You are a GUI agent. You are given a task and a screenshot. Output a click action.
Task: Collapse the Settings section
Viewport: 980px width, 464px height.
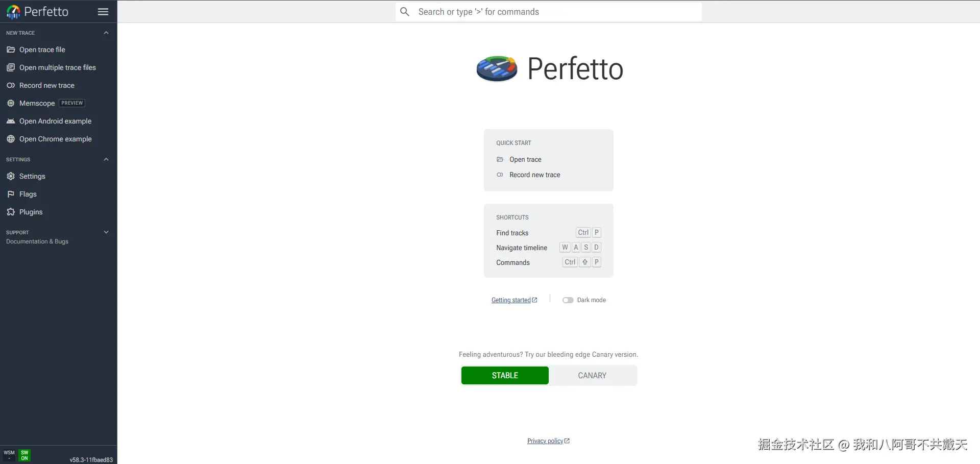tap(106, 159)
